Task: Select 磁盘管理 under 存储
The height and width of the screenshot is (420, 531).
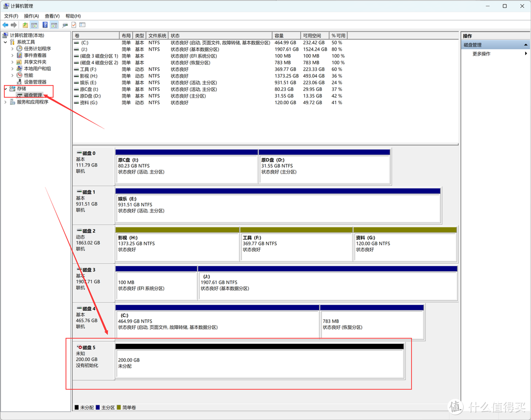Action: pyautogui.click(x=32, y=95)
